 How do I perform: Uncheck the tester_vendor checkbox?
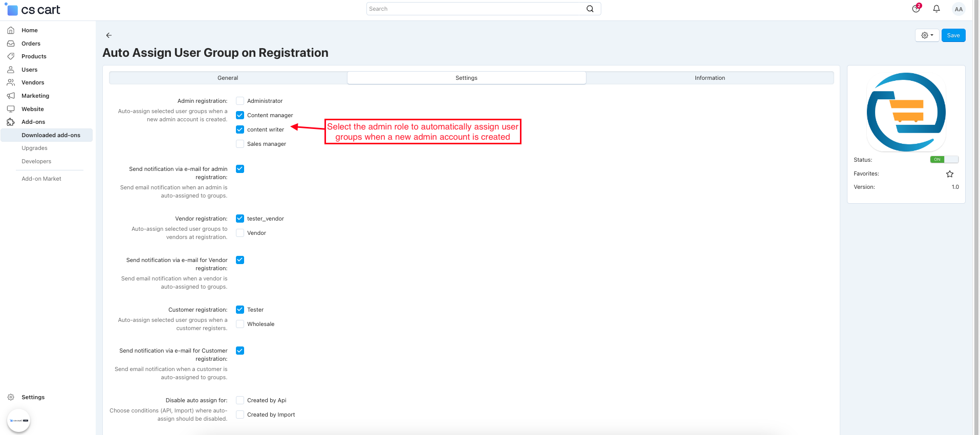240,219
